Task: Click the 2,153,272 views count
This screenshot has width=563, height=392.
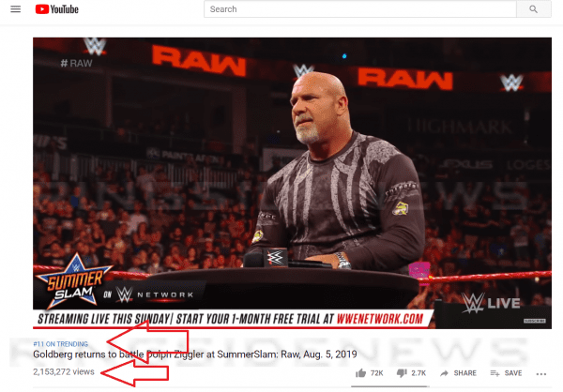Action: [64, 372]
